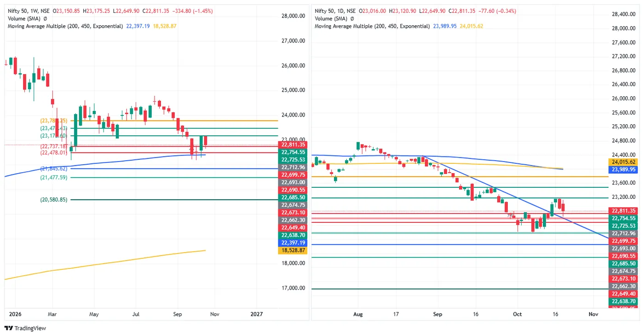Click the 2027 label on the time axis
The width and height of the screenshot is (644, 336).
tap(256, 314)
